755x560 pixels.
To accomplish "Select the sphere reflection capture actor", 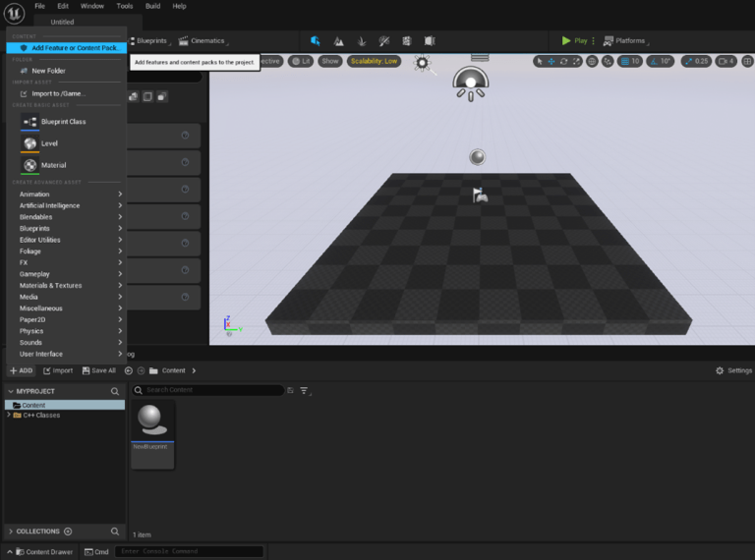I will click(x=477, y=157).
